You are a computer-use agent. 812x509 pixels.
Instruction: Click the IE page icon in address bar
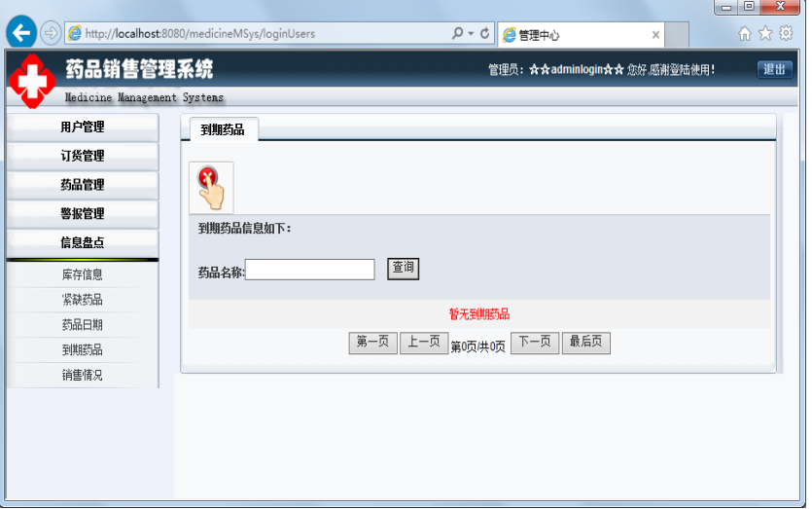[75, 34]
